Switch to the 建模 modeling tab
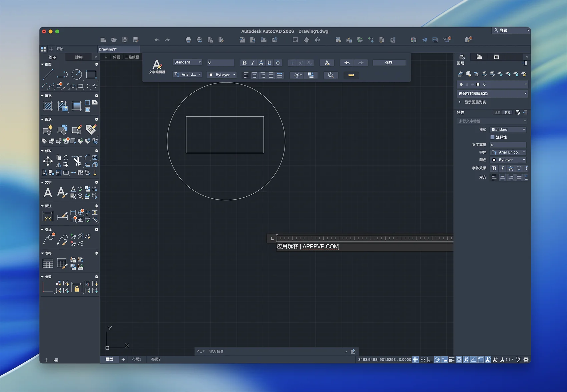The image size is (567, 392). click(79, 57)
